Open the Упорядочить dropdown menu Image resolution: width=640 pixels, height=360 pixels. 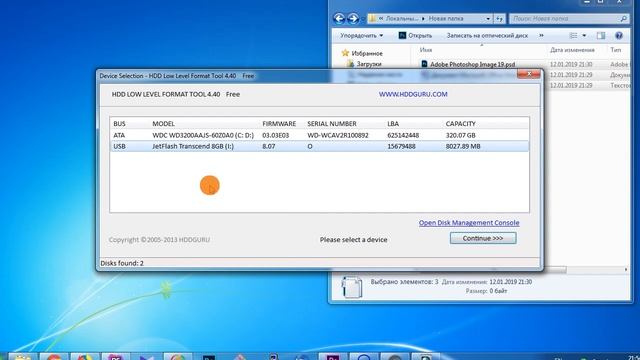click(x=362, y=36)
